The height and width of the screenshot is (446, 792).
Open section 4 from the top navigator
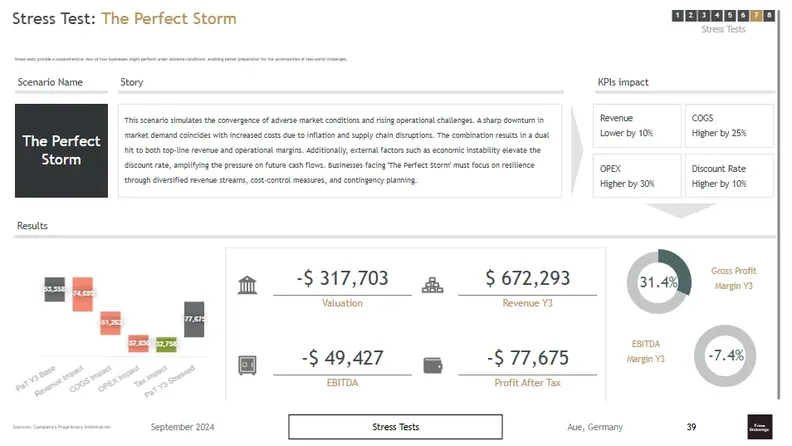717,15
